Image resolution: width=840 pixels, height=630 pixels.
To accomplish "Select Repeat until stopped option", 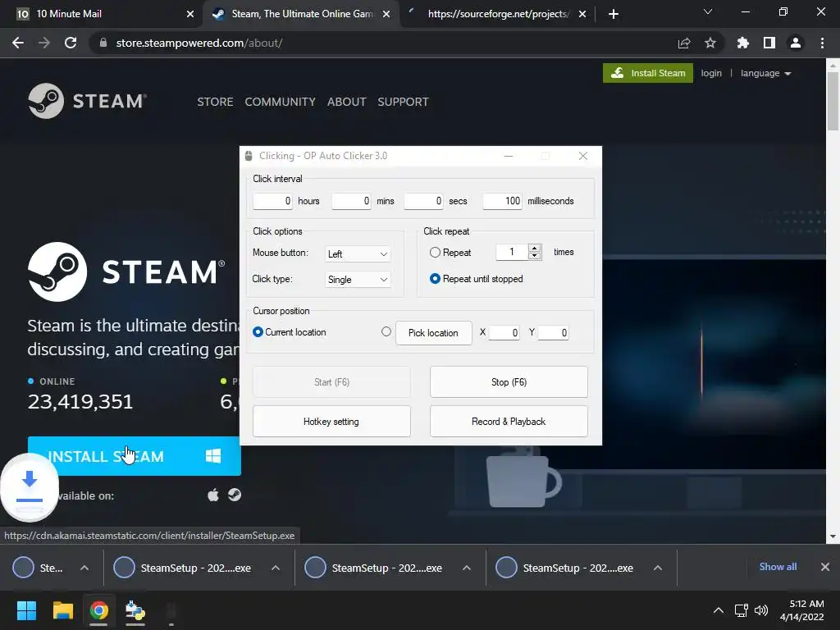I will 435,279.
